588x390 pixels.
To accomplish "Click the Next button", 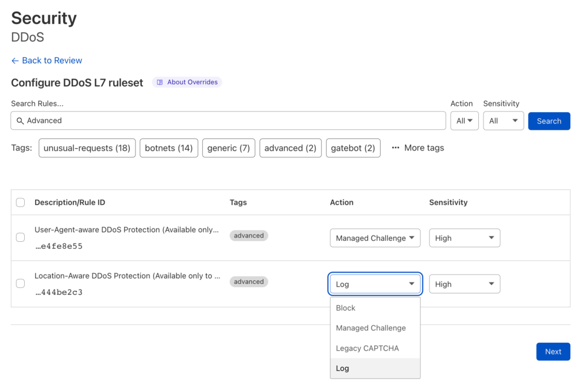I will (x=553, y=352).
